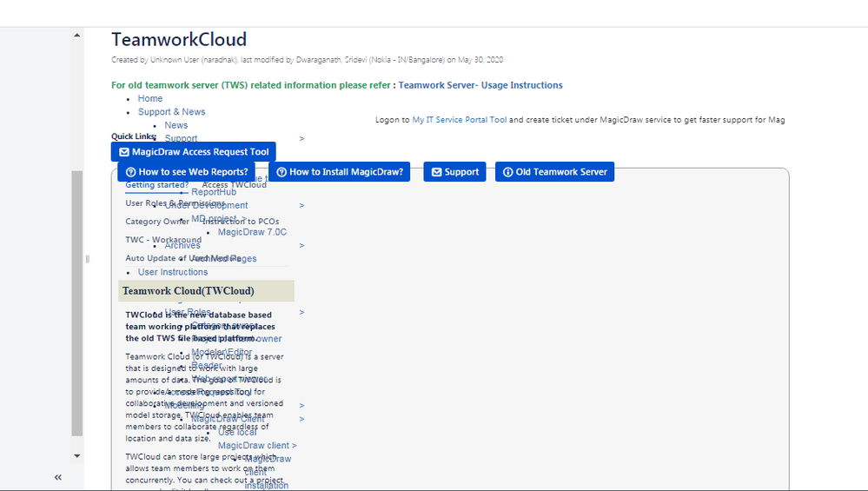
Task: Click MagicDraw Access Request Tool button
Action: pos(193,152)
